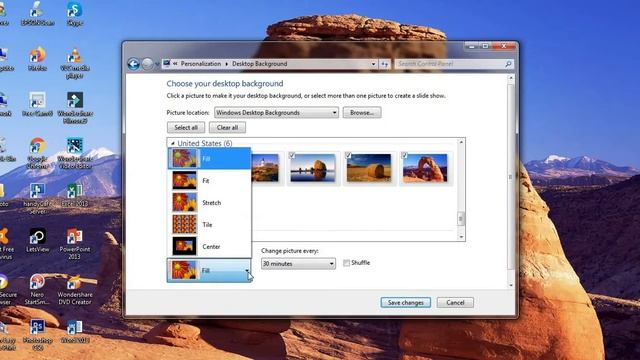Select the lighthouse wallpaper thumbnail
The image size is (640, 360).
265,168
